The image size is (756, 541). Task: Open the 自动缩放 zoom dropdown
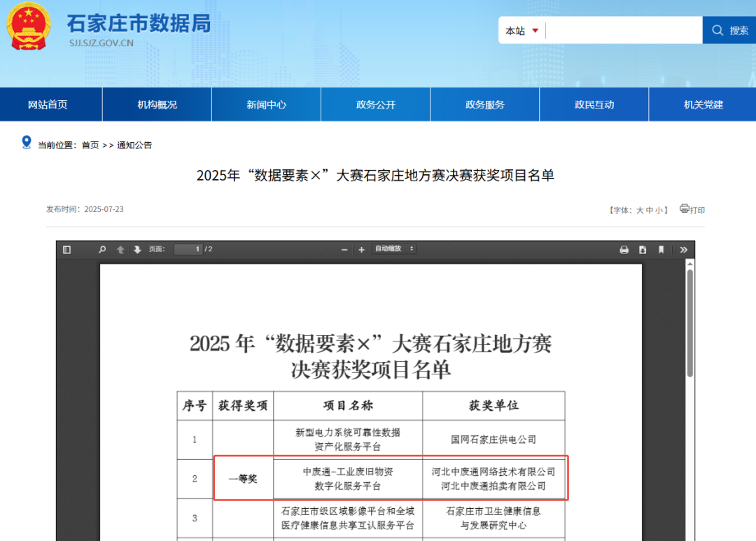click(394, 248)
